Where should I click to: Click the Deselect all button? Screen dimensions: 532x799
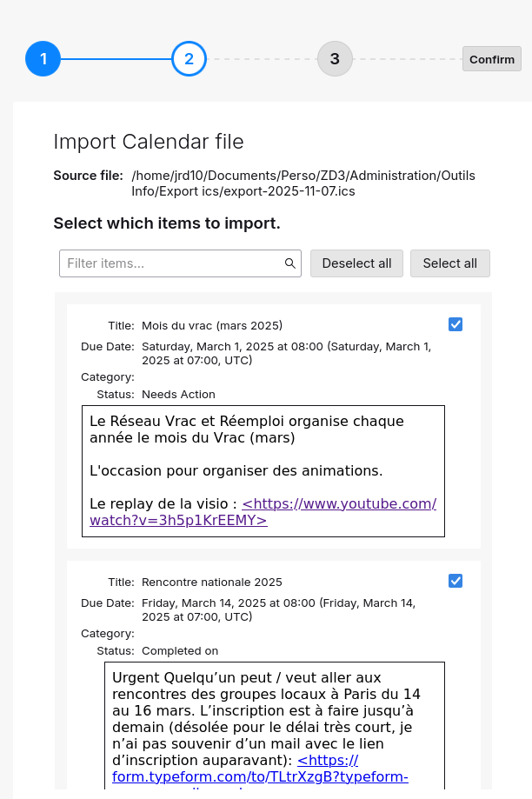(356, 263)
